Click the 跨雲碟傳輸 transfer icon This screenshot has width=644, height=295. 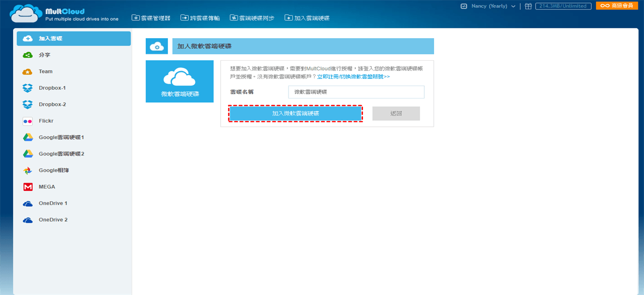184,18
